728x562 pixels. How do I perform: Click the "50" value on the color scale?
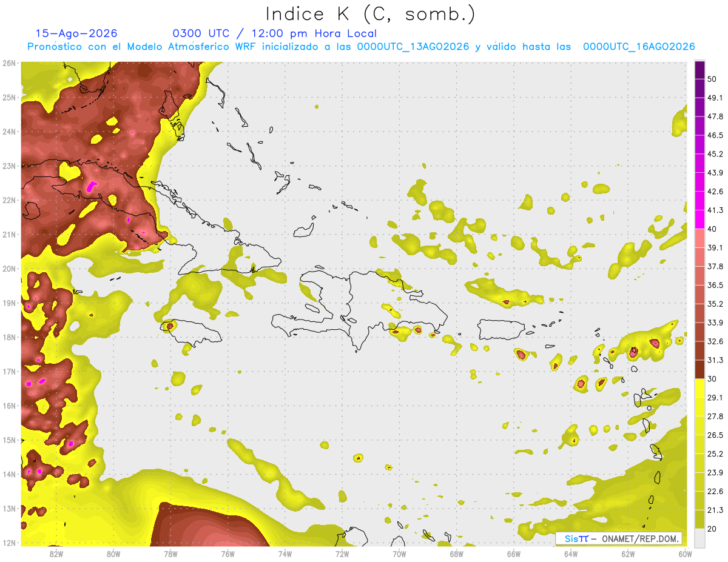712,79
